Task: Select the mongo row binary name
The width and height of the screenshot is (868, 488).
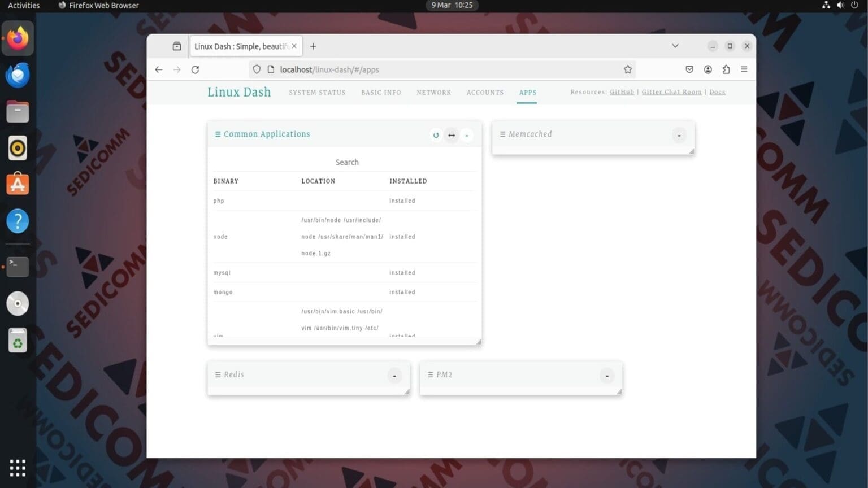Action: pyautogui.click(x=223, y=292)
